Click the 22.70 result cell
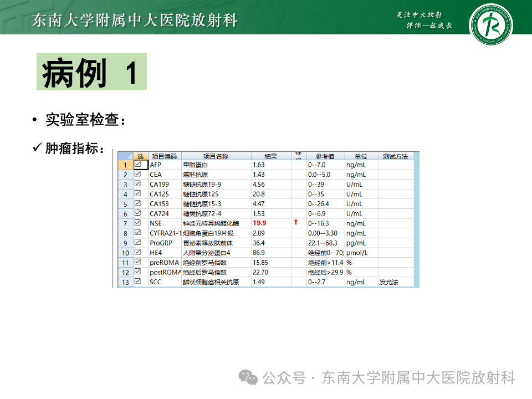Image resolution: width=532 pixels, height=399 pixels. point(271,273)
